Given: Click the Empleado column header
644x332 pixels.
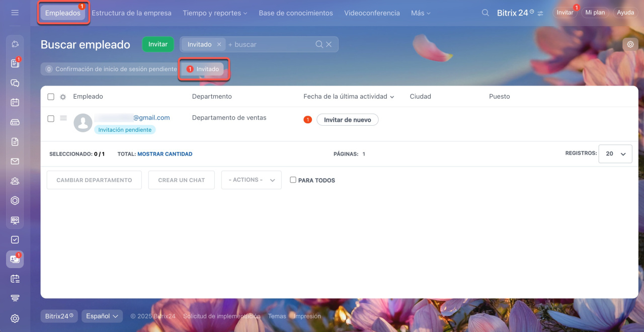Looking at the screenshot, I should pos(88,97).
